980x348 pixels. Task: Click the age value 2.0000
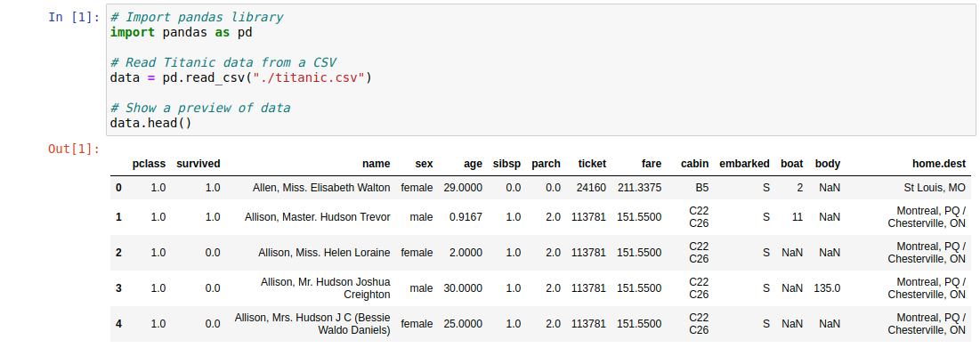click(466, 253)
